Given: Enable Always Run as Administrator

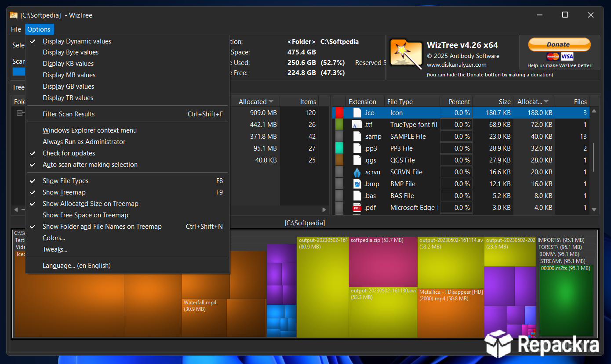Looking at the screenshot, I should click(127, 142).
